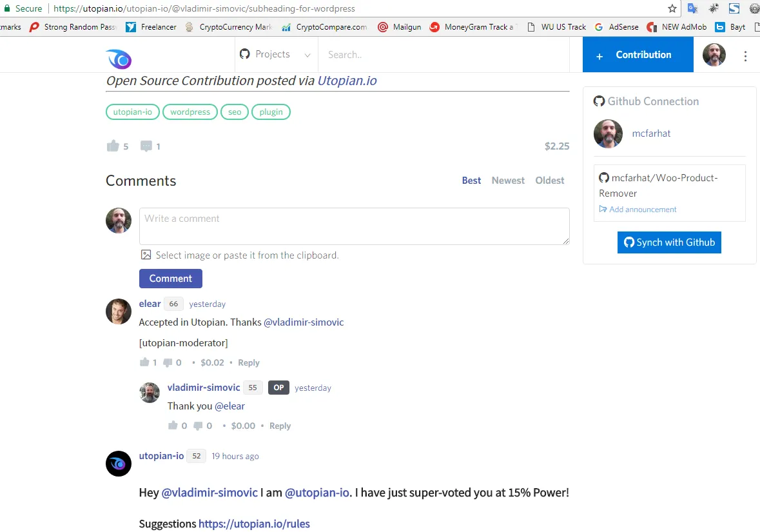Sort comments by Newest
This screenshot has width=760, height=532.
pyautogui.click(x=508, y=181)
